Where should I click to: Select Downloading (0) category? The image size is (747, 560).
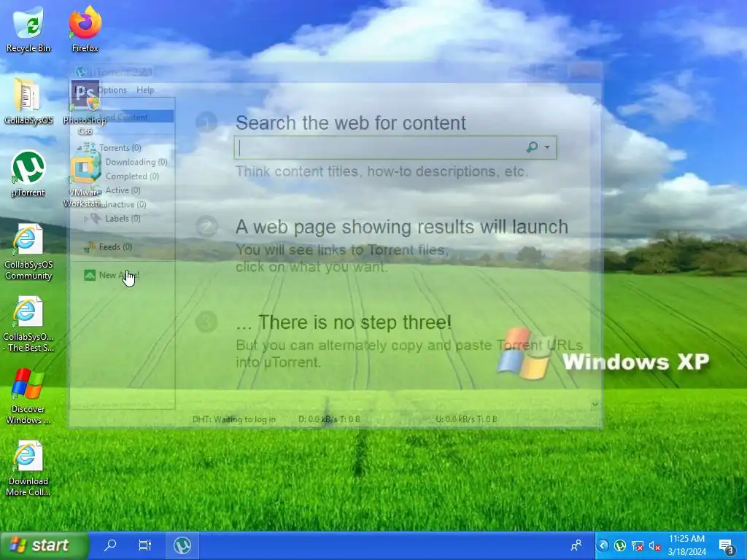pyautogui.click(x=136, y=162)
